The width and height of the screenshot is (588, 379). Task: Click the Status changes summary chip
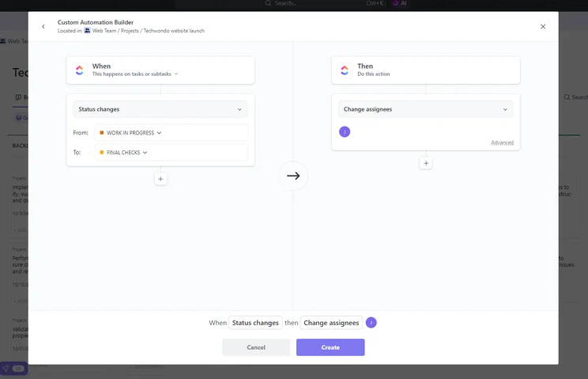coord(255,323)
